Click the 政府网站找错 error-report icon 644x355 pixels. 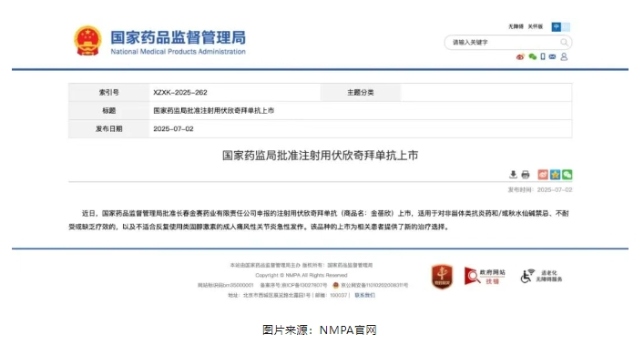[485, 276]
